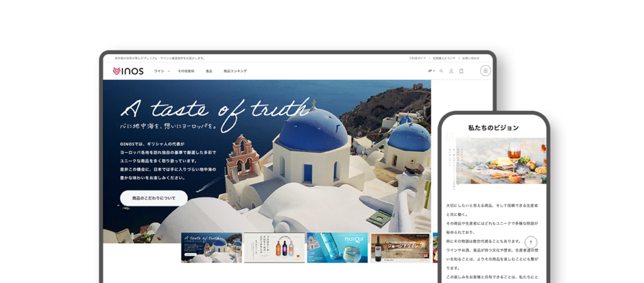
Task: Select the Santorini 'A taste of truth' thumbnail
Action: click(x=211, y=248)
